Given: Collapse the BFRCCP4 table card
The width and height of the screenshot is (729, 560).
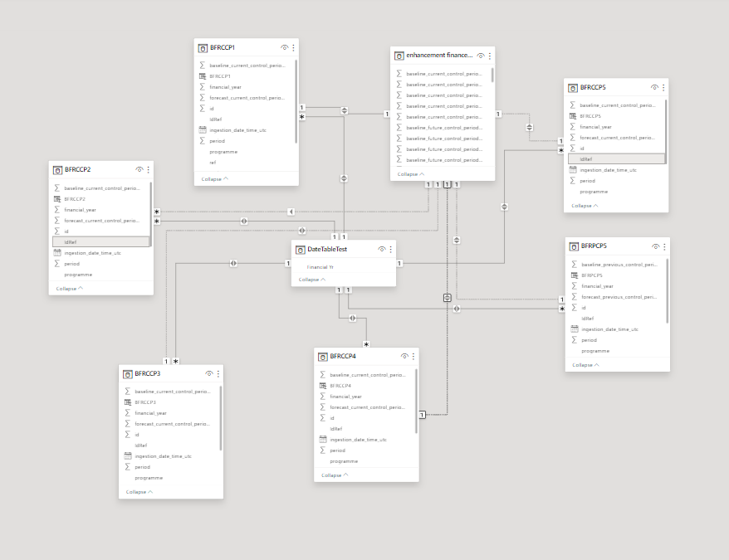Looking at the screenshot, I should click(335, 475).
